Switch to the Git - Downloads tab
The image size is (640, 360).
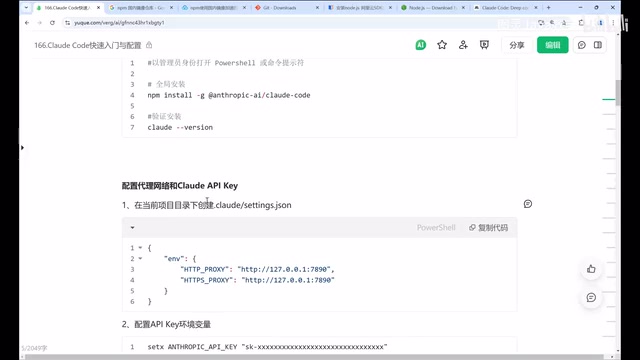pyautogui.click(x=288, y=8)
